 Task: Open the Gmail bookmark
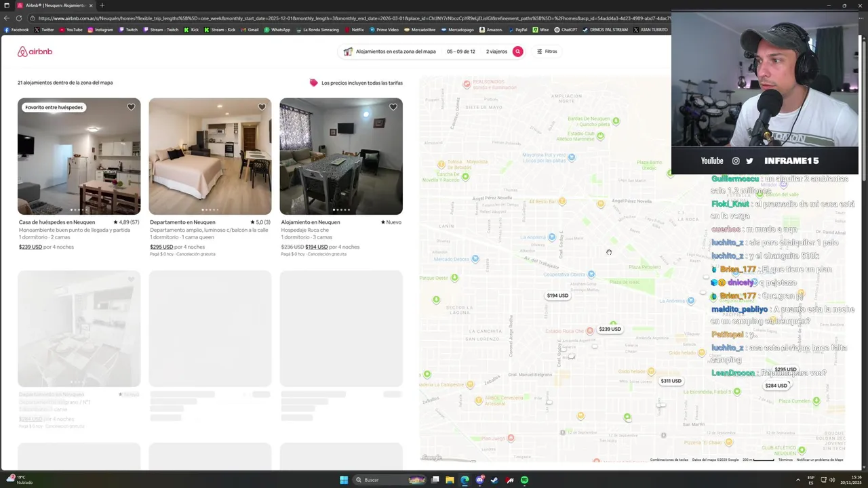250,30
